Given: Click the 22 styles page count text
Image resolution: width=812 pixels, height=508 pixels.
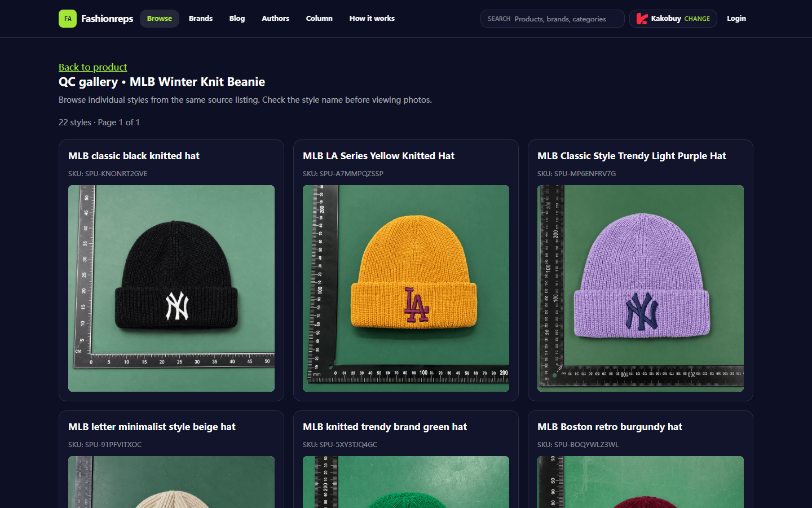Looking at the screenshot, I should pyautogui.click(x=99, y=122).
